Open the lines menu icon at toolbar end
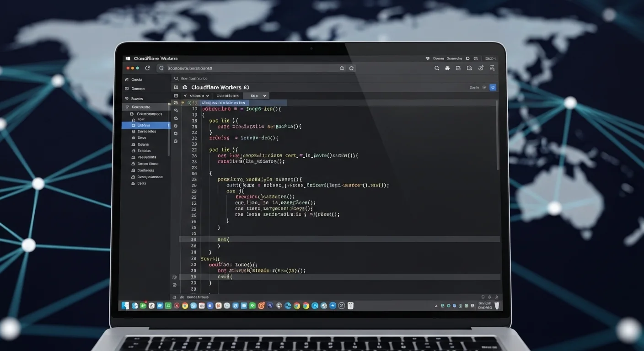The height and width of the screenshot is (351, 644). (x=492, y=68)
